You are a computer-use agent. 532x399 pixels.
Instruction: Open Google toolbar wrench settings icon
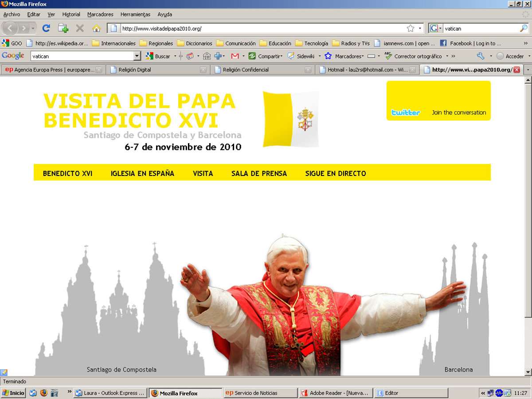coord(481,56)
